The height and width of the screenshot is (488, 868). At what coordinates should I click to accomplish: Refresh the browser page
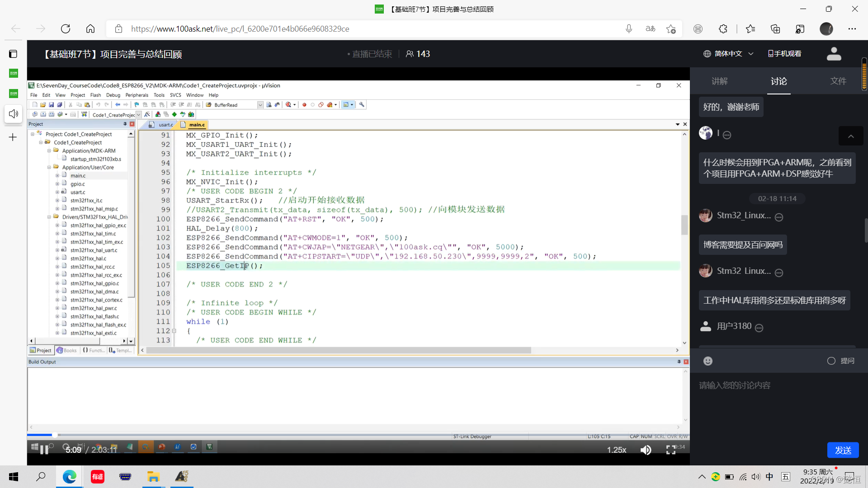(66, 29)
